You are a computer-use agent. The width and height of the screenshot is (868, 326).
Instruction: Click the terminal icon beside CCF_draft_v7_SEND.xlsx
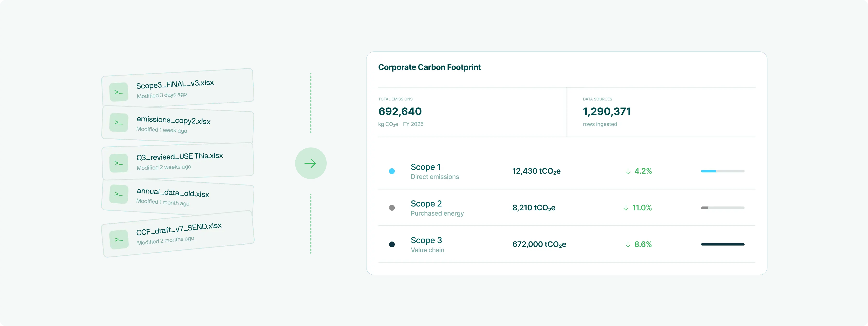pos(119,240)
